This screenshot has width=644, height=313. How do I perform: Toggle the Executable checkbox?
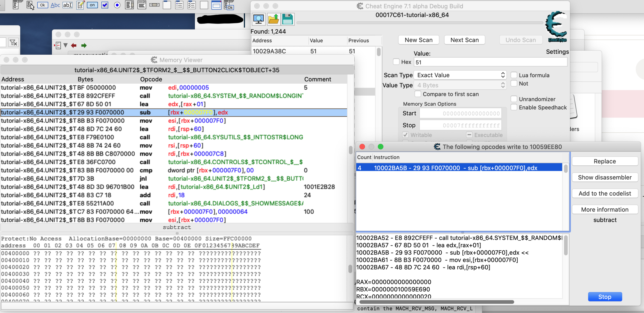pyautogui.click(x=469, y=135)
